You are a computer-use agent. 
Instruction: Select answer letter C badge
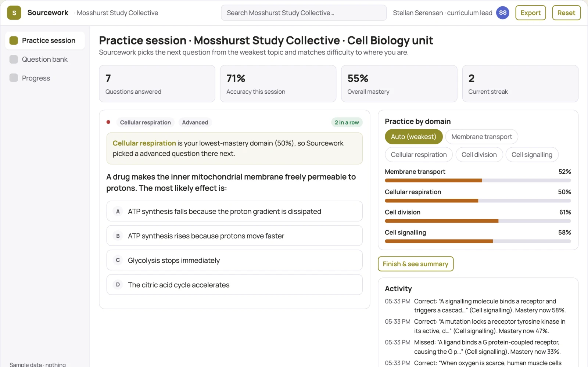(x=118, y=260)
